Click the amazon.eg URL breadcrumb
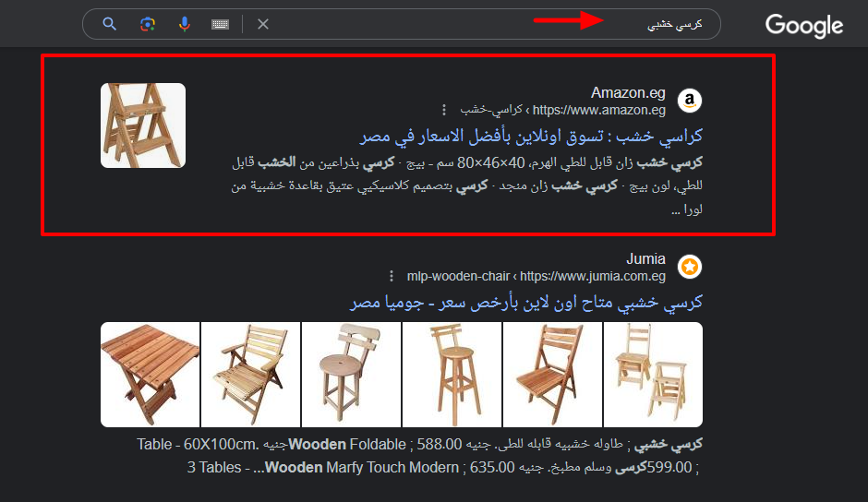 coord(562,110)
